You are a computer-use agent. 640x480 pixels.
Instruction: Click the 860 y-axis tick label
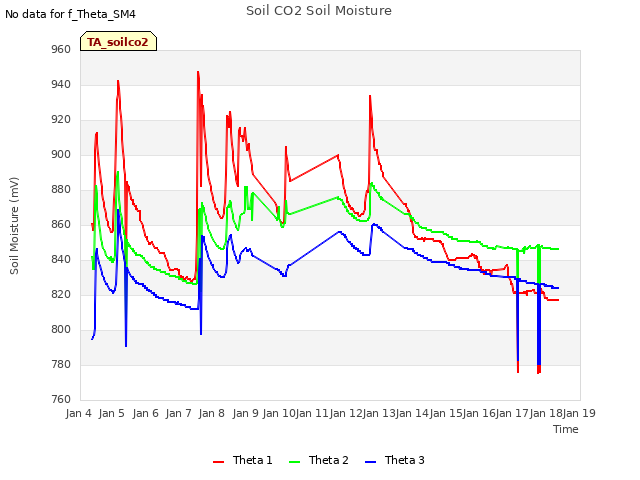pyautogui.click(x=61, y=225)
